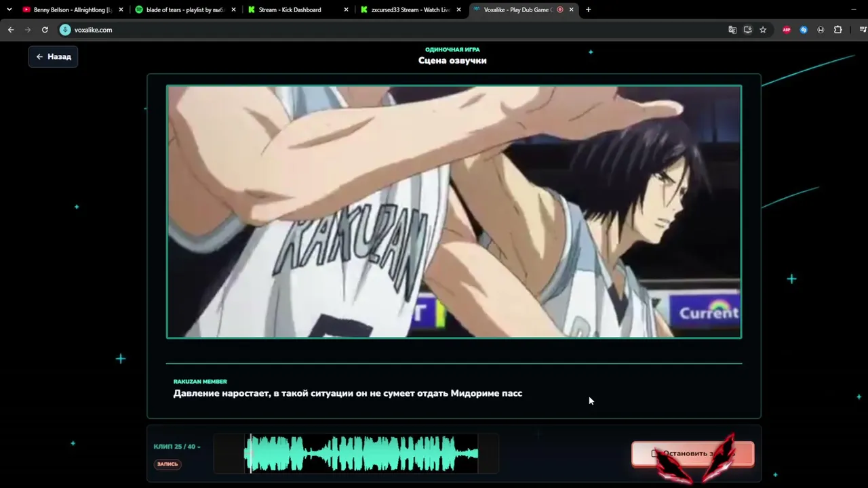Viewport: 868px width, 488px height.
Task: Click the Сцена озвучки heading
Action: pyautogui.click(x=452, y=60)
